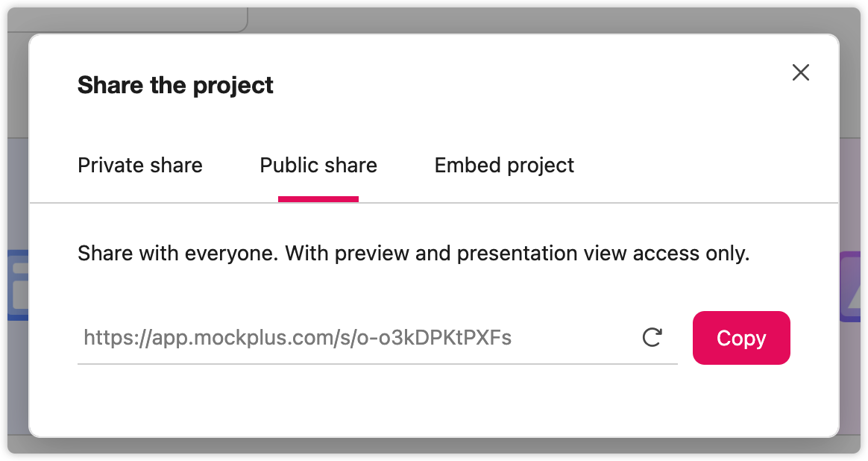
Task: Hit the pink Copy button
Action: pyautogui.click(x=741, y=338)
